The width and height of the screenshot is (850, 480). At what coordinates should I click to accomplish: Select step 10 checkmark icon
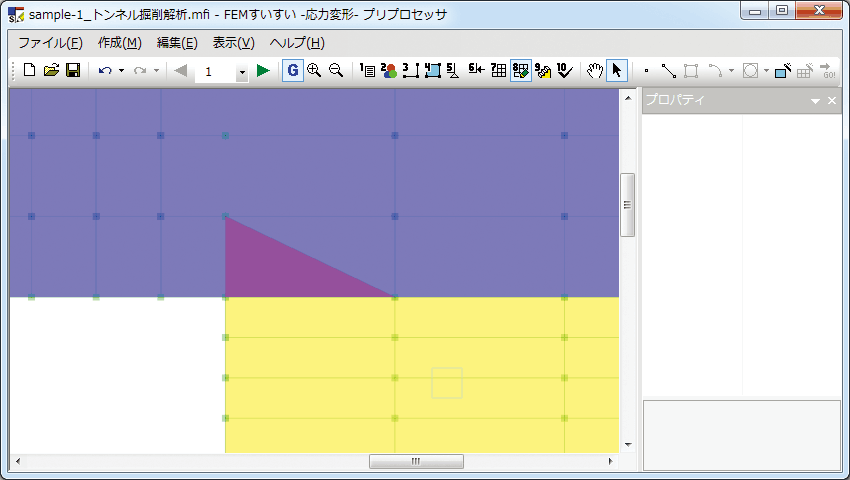tap(564, 71)
